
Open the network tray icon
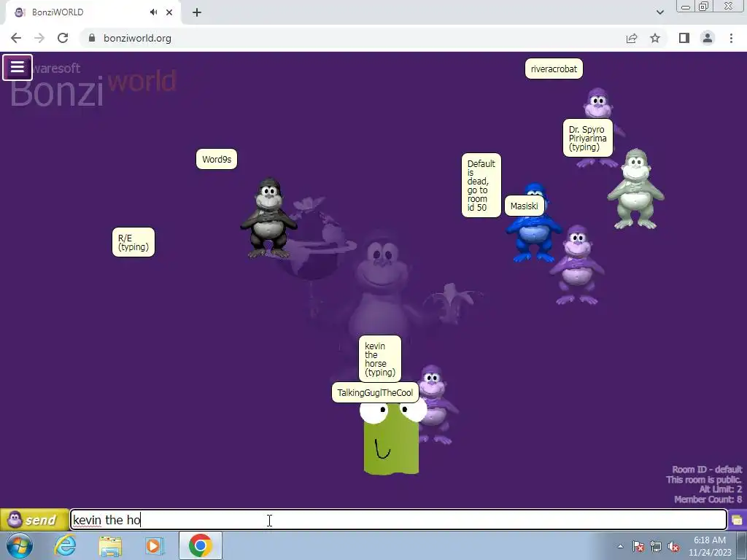click(656, 546)
